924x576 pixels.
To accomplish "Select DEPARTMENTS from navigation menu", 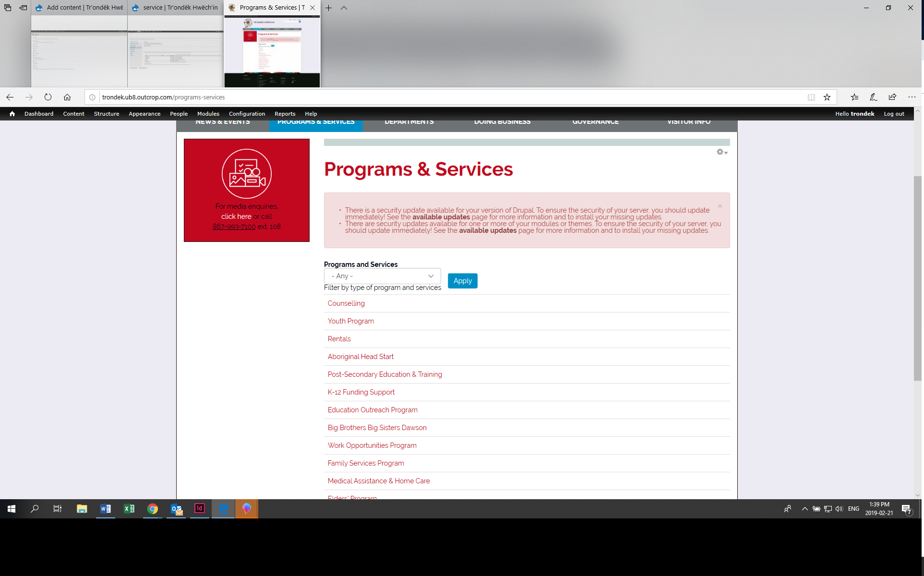I will pos(408,122).
